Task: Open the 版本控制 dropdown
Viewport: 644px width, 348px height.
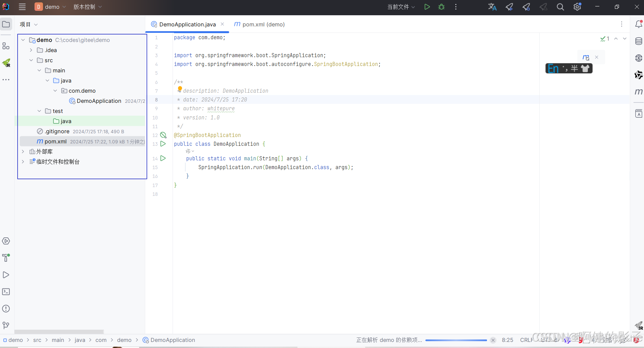Action: pos(88,7)
